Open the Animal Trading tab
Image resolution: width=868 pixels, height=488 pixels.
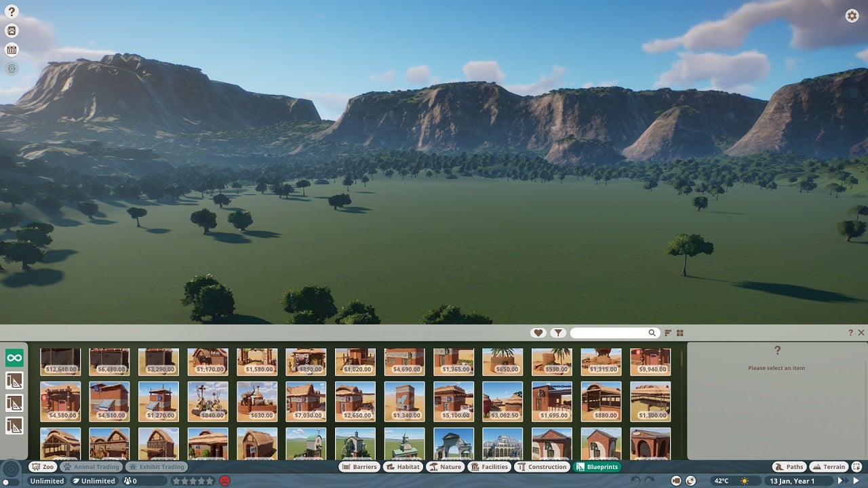pos(92,467)
